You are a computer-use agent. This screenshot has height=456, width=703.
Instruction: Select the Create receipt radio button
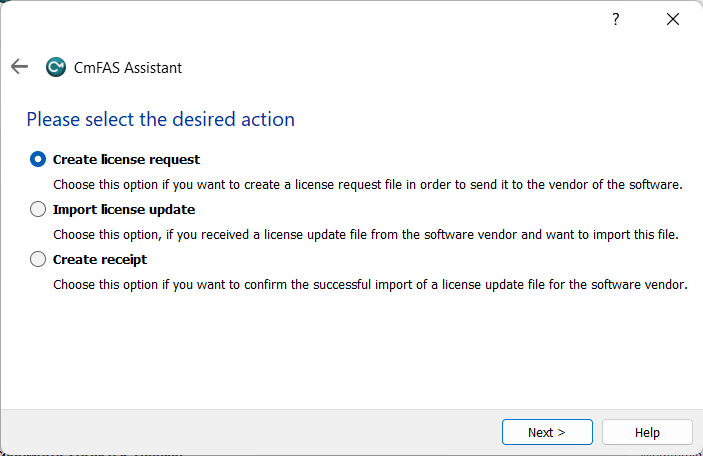pos(38,259)
